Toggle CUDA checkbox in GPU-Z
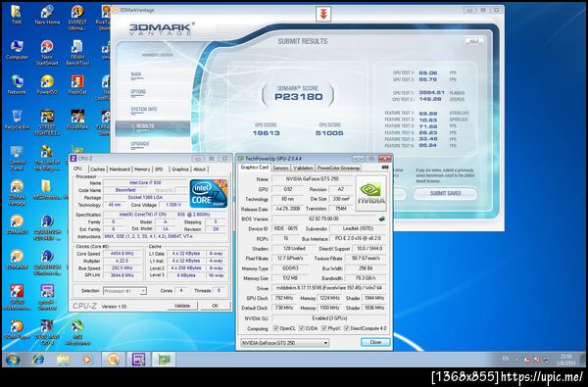Viewport: 588px width, 387px height. tap(301, 328)
